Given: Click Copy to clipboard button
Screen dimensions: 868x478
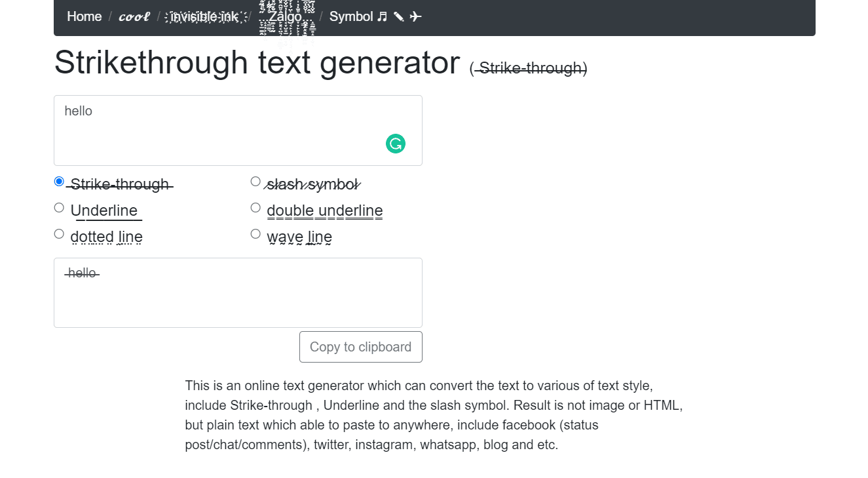Looking at the screenshot, I should pyautogui.click(x=361, y=347).
